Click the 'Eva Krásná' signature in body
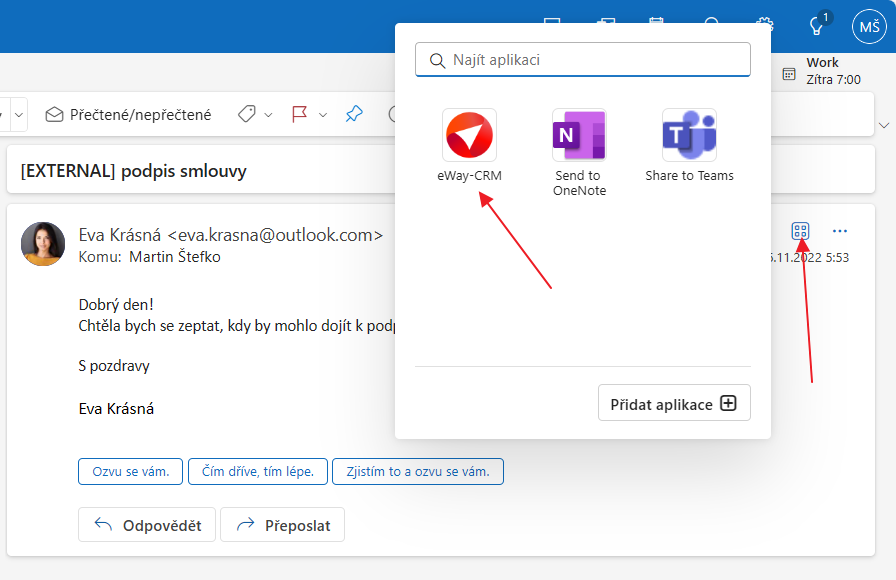The image size is (896, 580). click(116, 409)
